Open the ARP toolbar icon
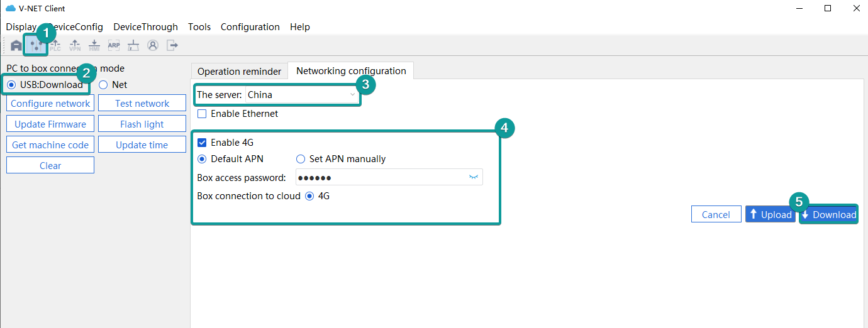This screenshot has width=868, height=328. 114,45
